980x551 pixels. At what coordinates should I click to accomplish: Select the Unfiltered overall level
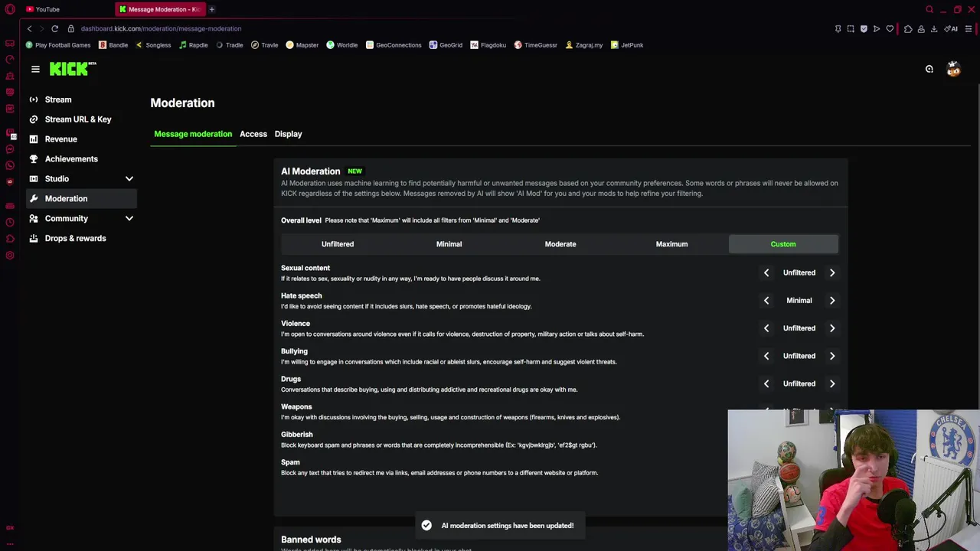(338, 244)
